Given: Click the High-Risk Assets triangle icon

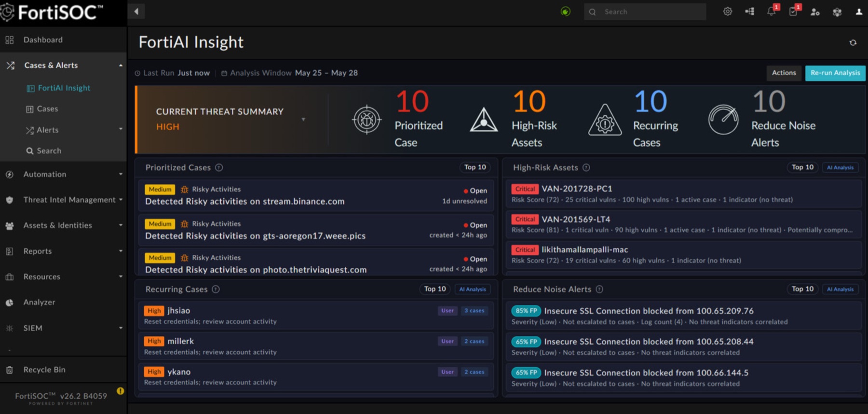Looking at the screenshot, I should [x=484, y=120].
